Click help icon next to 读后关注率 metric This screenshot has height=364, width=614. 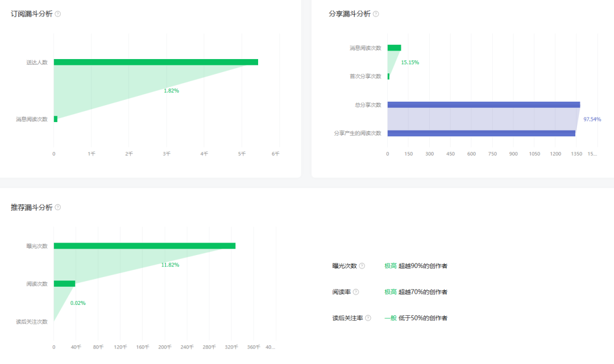point(368,318)
